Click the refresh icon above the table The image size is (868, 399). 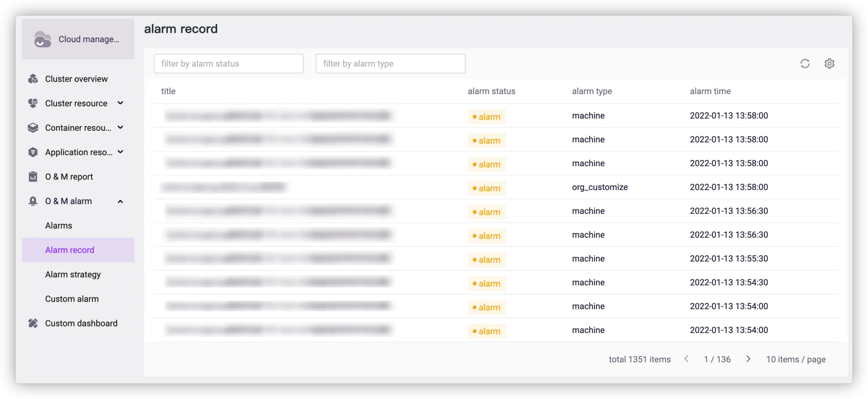[805, 64]
